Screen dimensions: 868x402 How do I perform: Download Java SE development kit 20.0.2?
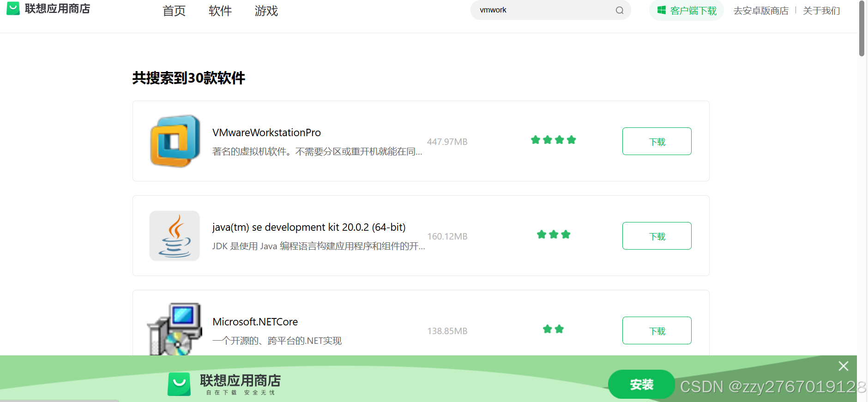(657, 236)
